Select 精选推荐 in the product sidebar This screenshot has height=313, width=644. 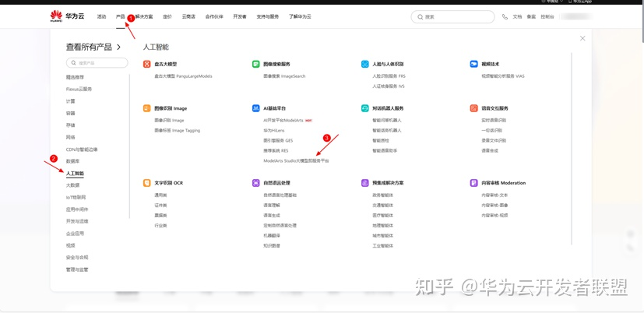75,77
